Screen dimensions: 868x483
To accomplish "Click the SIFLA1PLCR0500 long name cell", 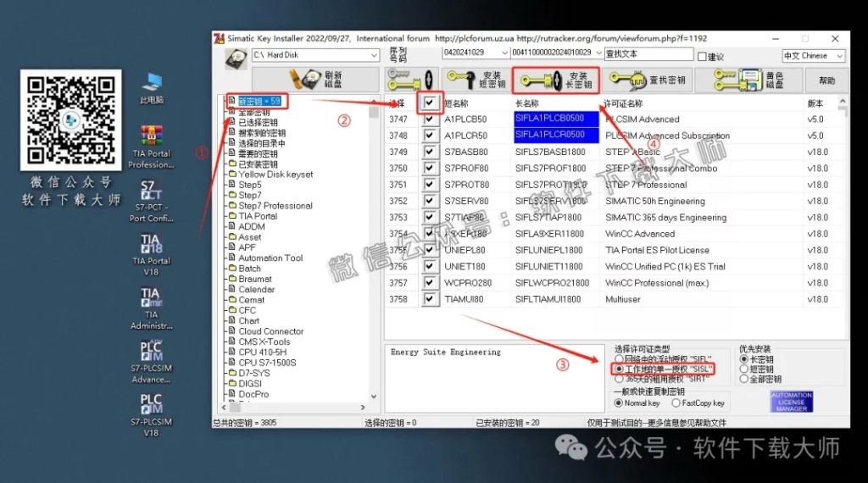I will 556,135.
